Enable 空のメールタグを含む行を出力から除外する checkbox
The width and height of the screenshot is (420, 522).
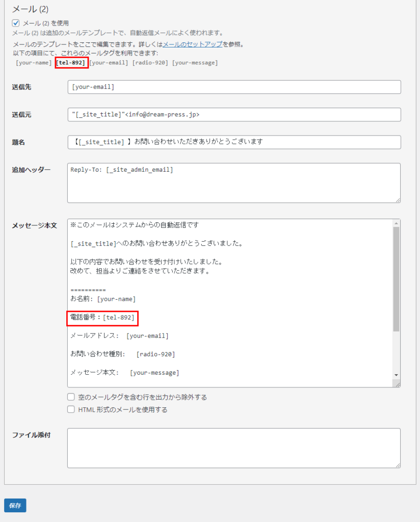click(71, 397)
